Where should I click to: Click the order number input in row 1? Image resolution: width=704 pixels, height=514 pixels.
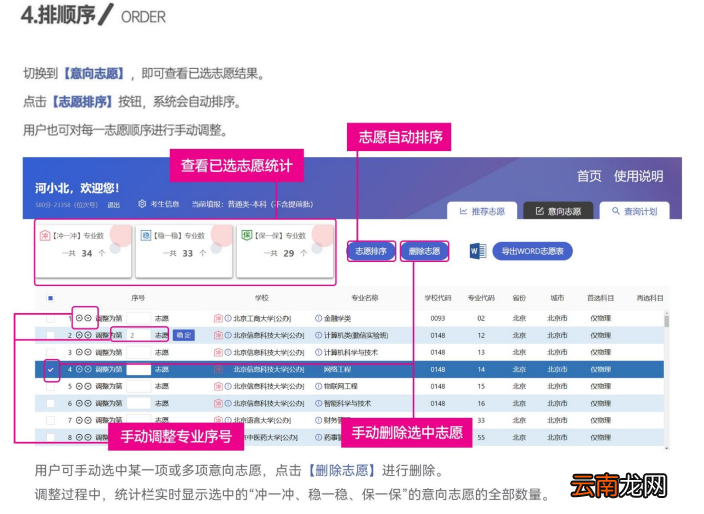click(x=139, y=318)
